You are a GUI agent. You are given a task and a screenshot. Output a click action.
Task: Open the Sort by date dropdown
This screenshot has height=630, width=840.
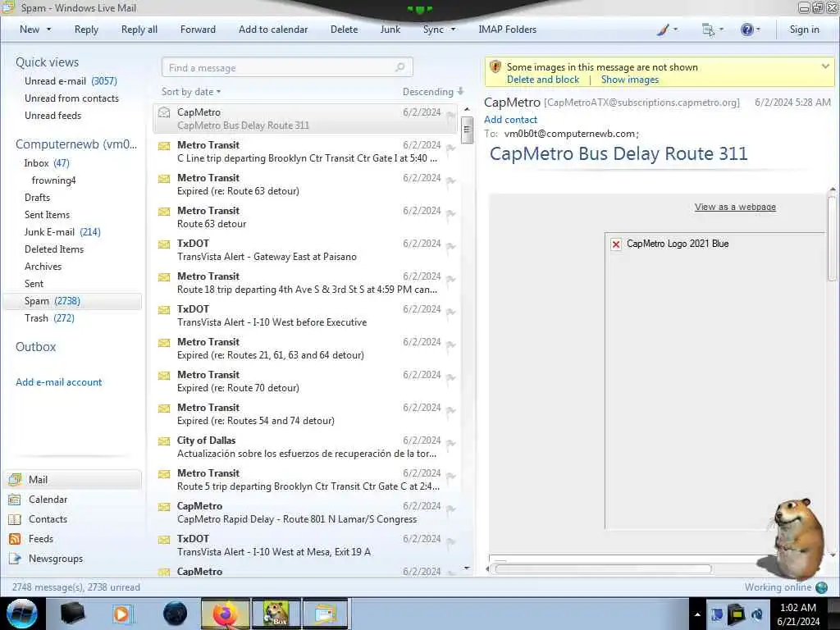(191, 92)
